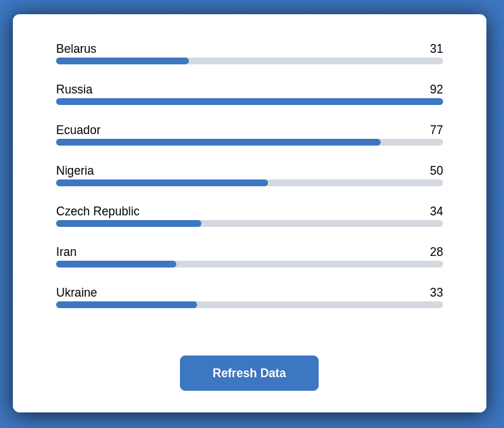Image resolution: width=504 pixels, height=428 pixels.
Task: Select the Ecuador country label
Action: pyautogui.click(x=78, y=130)
